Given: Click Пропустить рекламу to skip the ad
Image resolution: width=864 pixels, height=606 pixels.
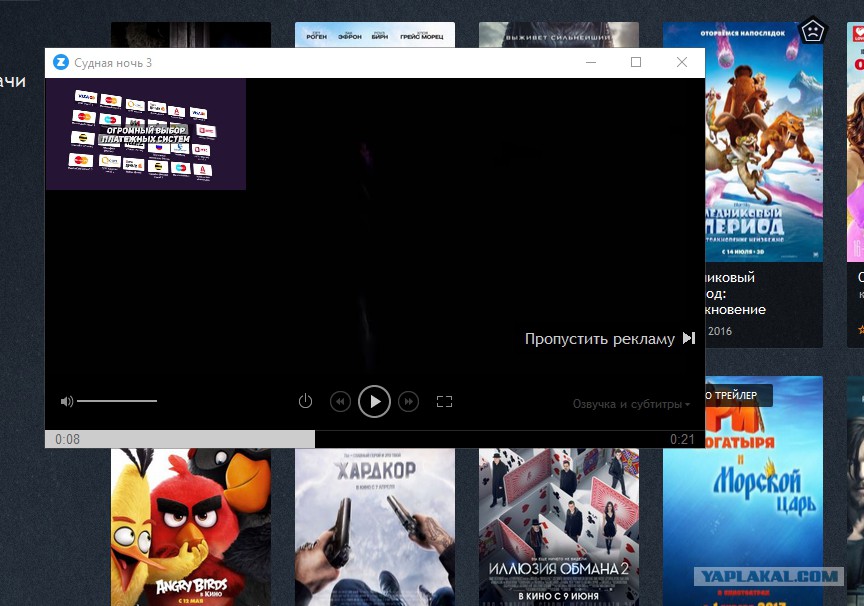Looking at the screenshot, I should [600, 338].
